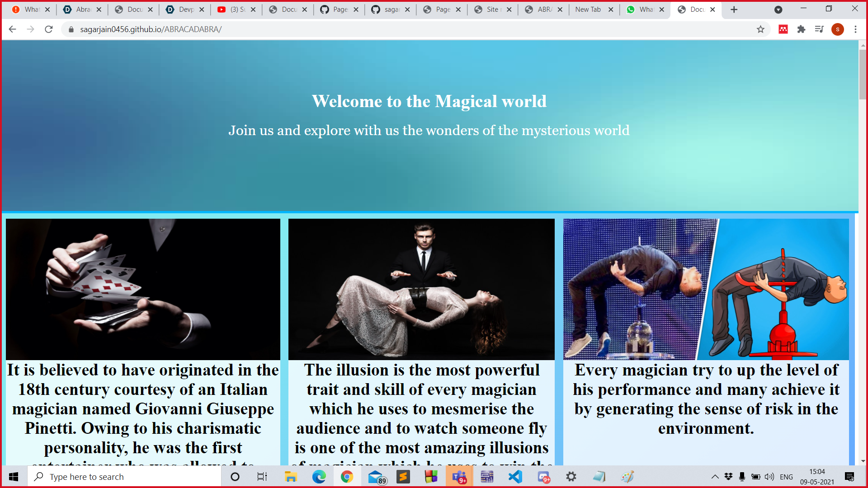Open the Chrome extensions puzzle icon
The width and height of the screenshot is (868, 488).
click(801, 29)
